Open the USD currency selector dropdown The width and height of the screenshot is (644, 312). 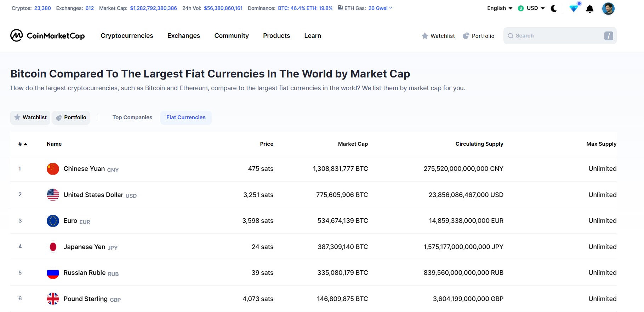(531, 8)
